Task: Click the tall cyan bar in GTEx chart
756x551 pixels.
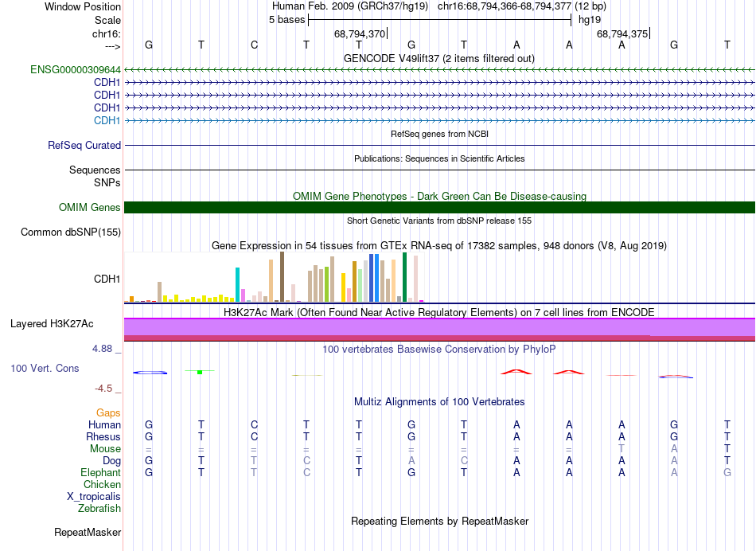Action: [x=238, y=284]
